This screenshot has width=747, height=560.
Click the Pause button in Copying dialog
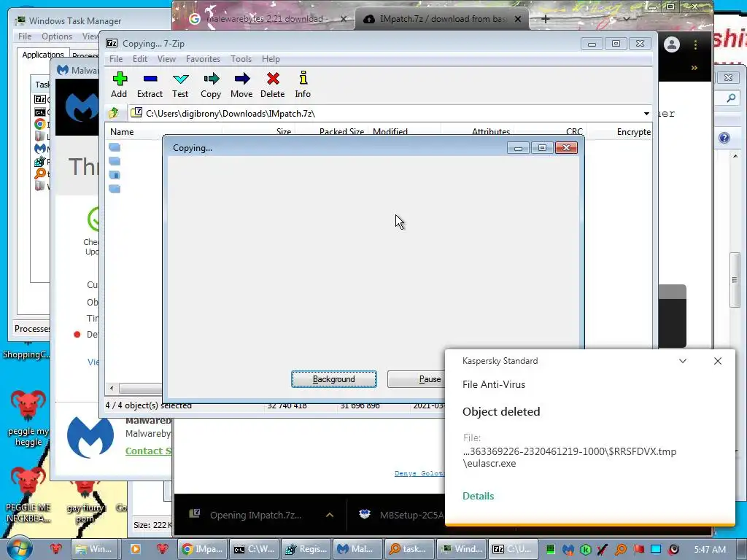tap(416, 379)
